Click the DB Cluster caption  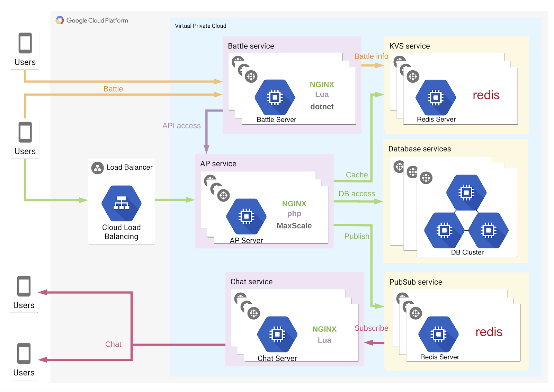click(x=467, y=252)
